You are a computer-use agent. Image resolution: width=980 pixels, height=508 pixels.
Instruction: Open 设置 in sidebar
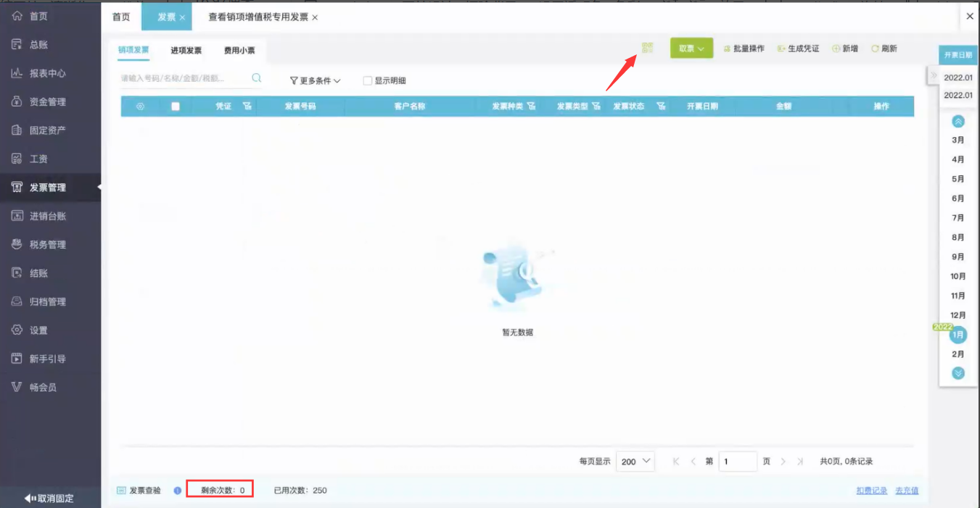pos(50,330)
